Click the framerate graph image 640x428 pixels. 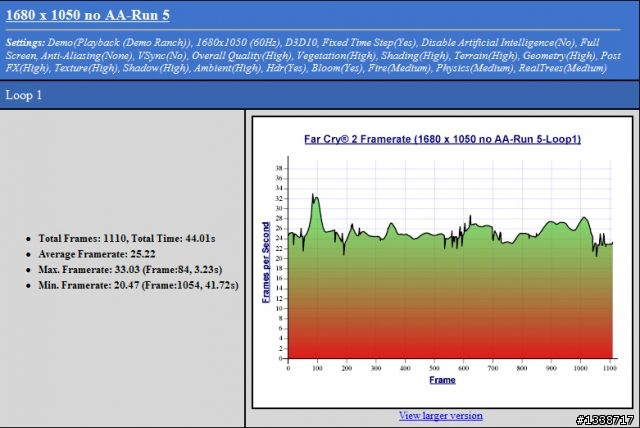[442, 262]
